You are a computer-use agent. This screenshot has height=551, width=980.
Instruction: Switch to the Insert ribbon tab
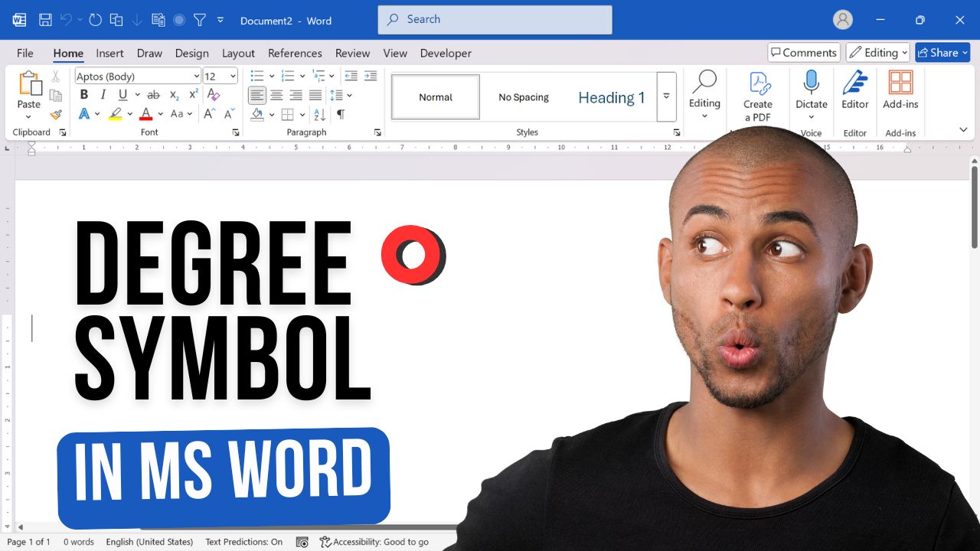coord(109,53)
